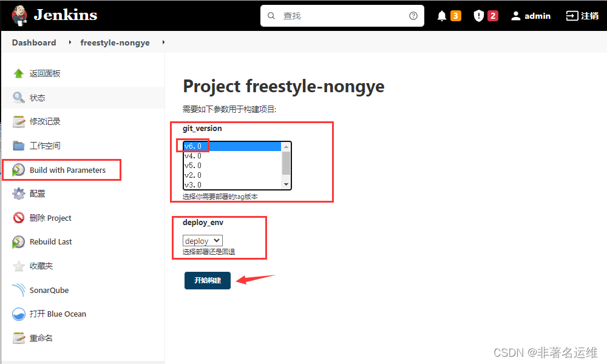The image size is (607, 364).
Task: Click the Build with Parameters clock icon
Action: pyautogui.click(x=18, y=170)
